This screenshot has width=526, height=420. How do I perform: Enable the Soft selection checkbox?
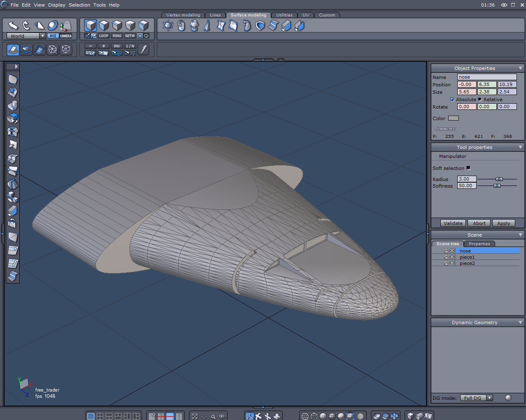(468, 168)
